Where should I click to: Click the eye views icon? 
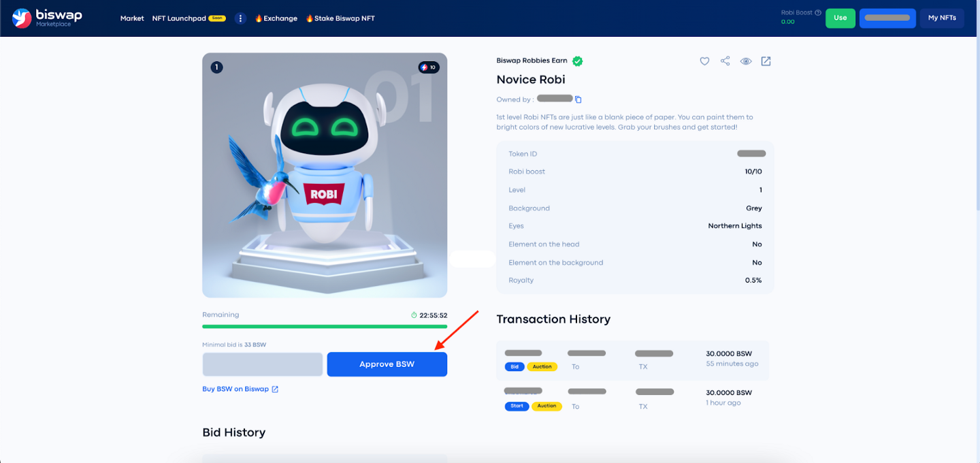[746, 61]
